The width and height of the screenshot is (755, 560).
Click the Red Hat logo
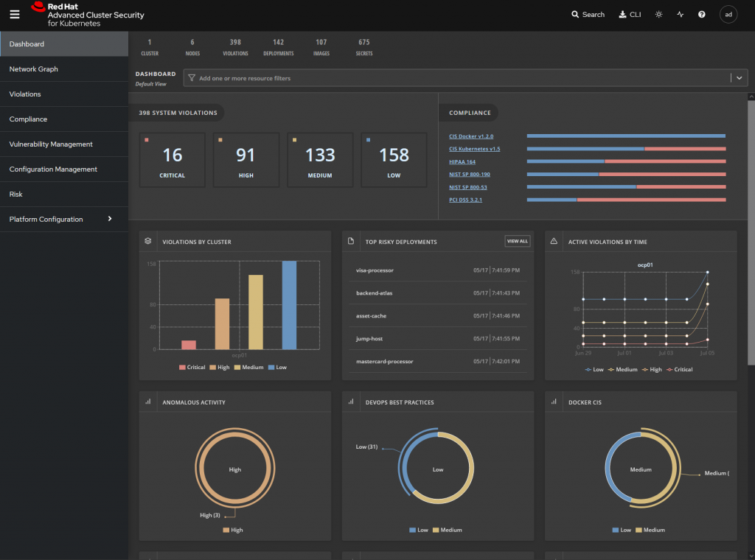click(x=87, y=15)
